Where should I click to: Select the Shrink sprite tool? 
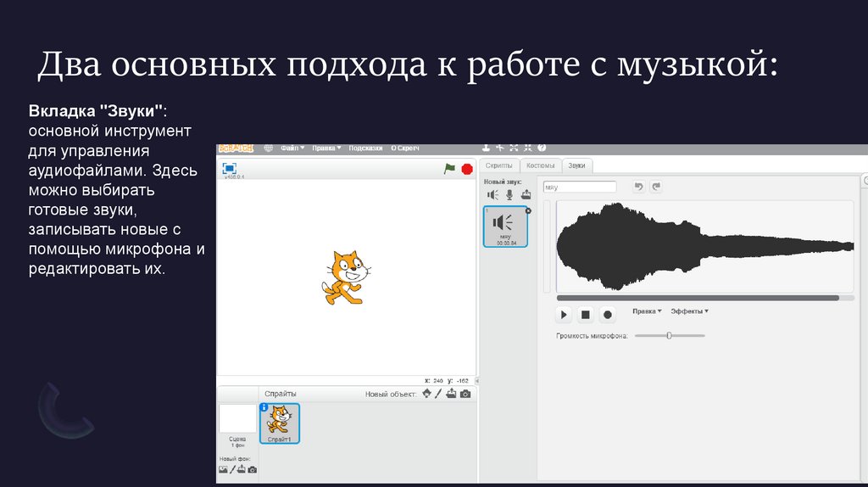(527, 148)
